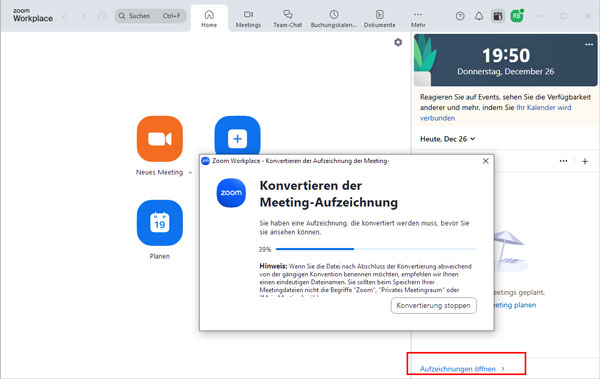
Task: Open the home settings gear
Action: tap(398, 42)
